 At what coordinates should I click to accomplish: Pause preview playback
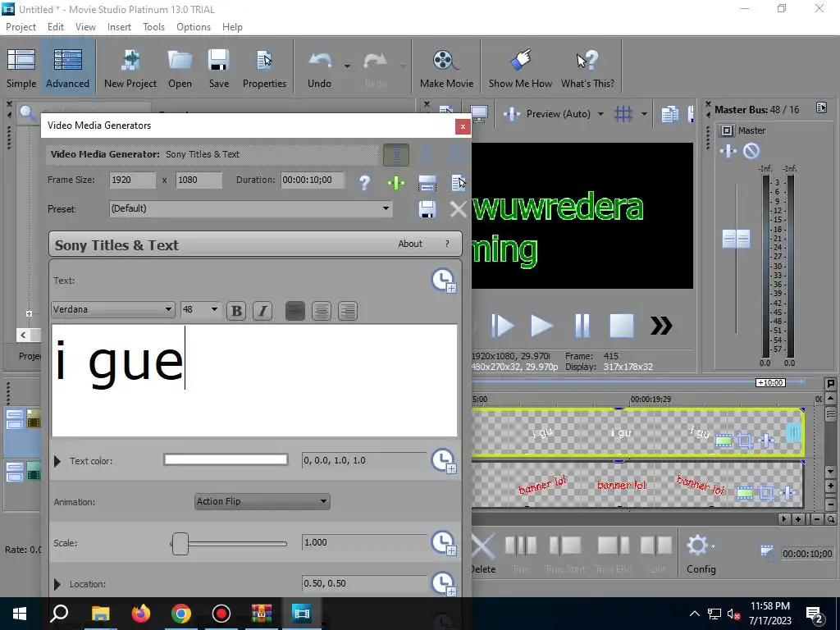pyautogui.click(x=582, y=326)
